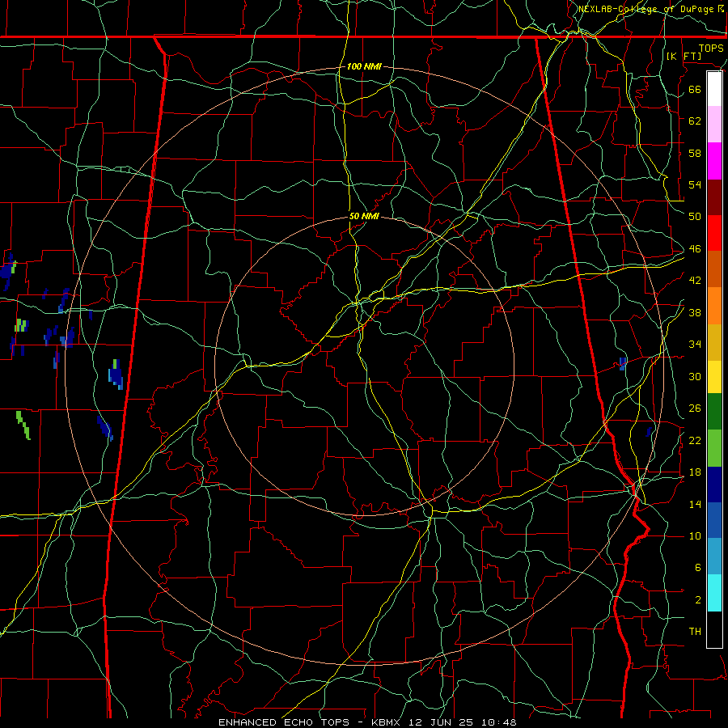Image resolution: width=728 pixels, height=728 pixels.
Task: Click the 'TOPS' legend title
Action: (x=711, y=48)
